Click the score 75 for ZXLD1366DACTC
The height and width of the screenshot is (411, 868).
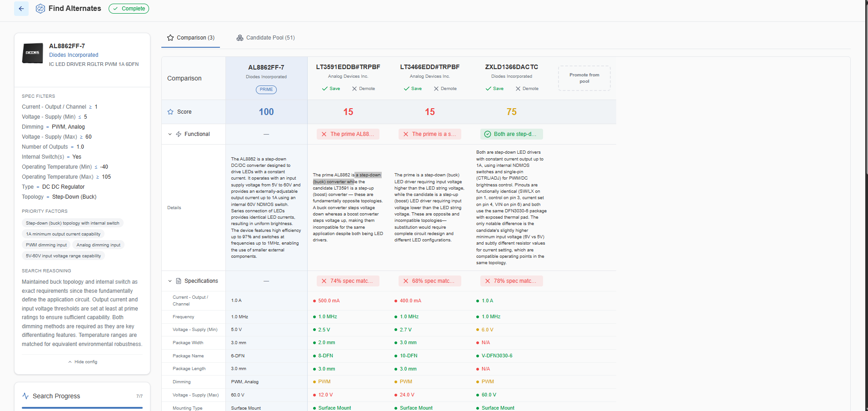pos(512,112)
